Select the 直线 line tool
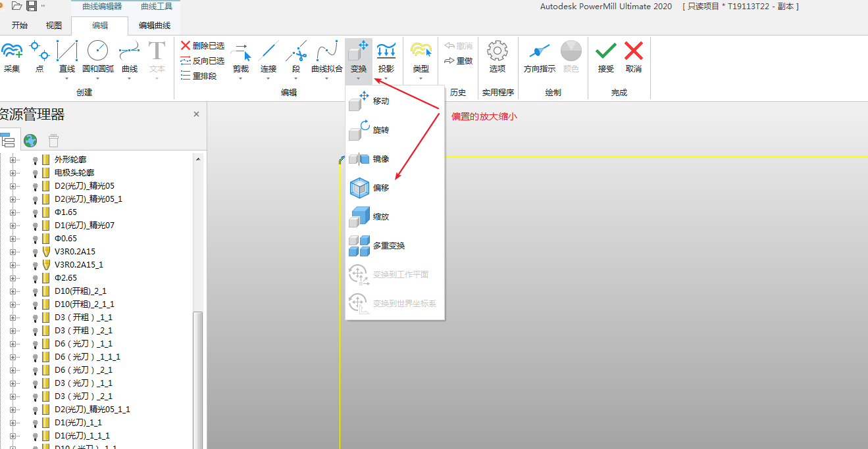Viewport: 868px width, 449px height. click(x=67, y=51)
